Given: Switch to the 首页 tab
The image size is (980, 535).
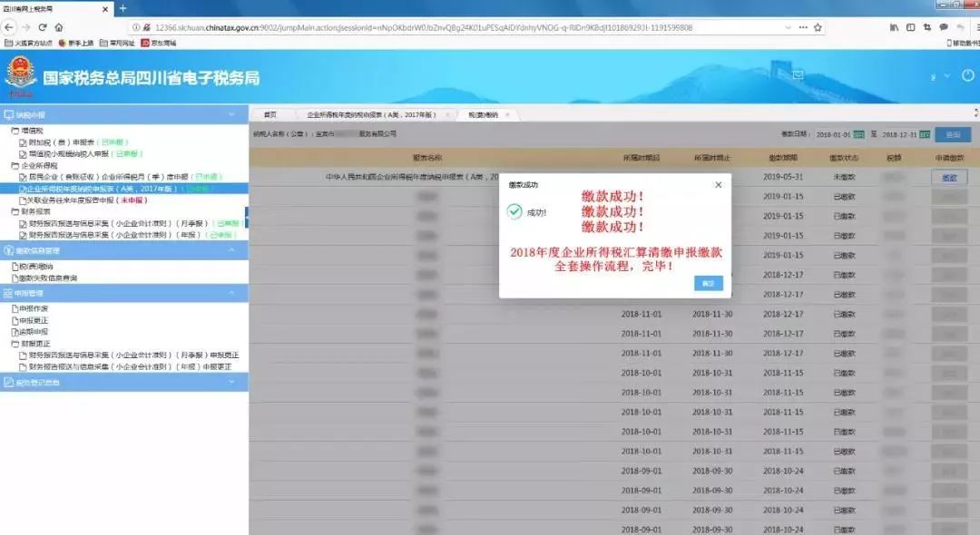Looking at the screenshot, I should point(269,115).
